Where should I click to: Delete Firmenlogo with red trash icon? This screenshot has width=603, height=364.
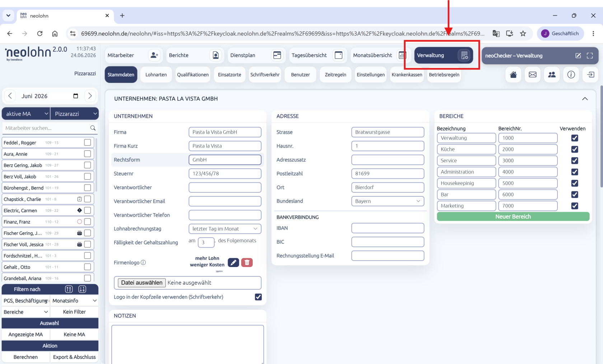(x=247, y=262)
